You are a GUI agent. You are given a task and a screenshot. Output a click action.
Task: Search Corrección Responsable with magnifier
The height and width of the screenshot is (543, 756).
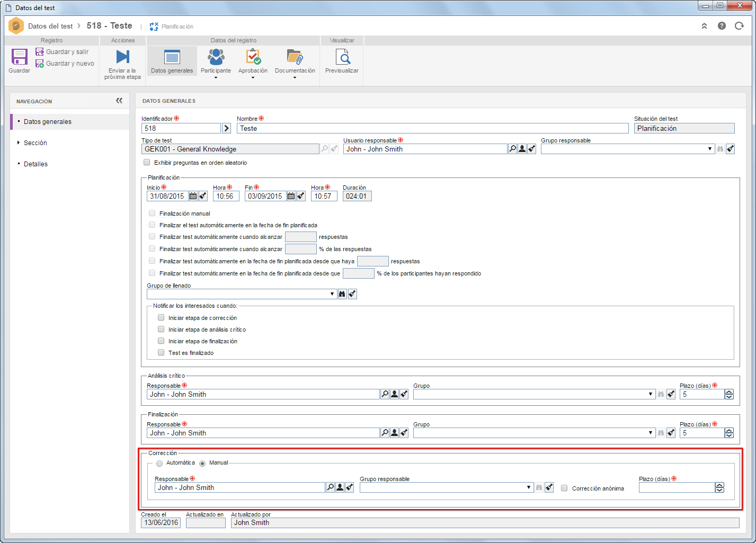tap(331, 487)
